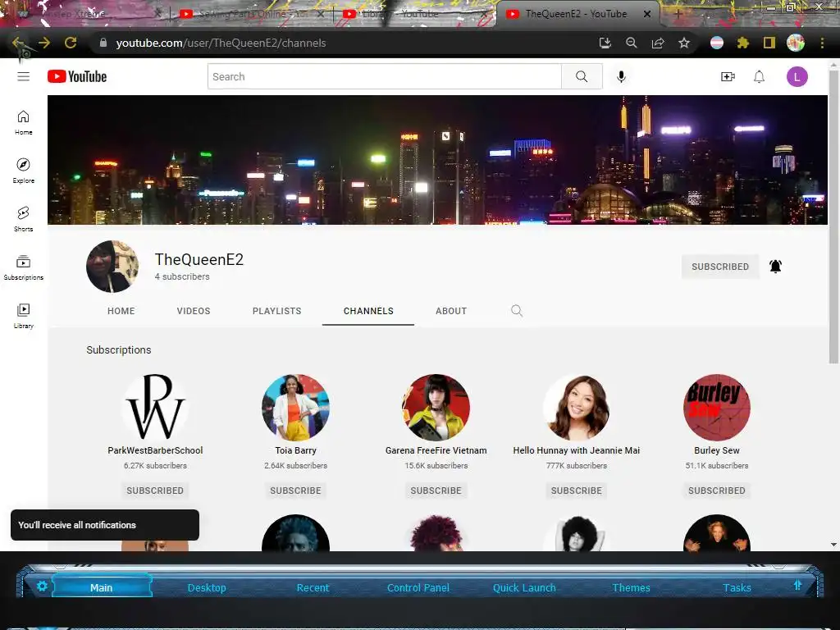Open Hello Hunnay with Jeannie Mai avatar

point(577,408)
